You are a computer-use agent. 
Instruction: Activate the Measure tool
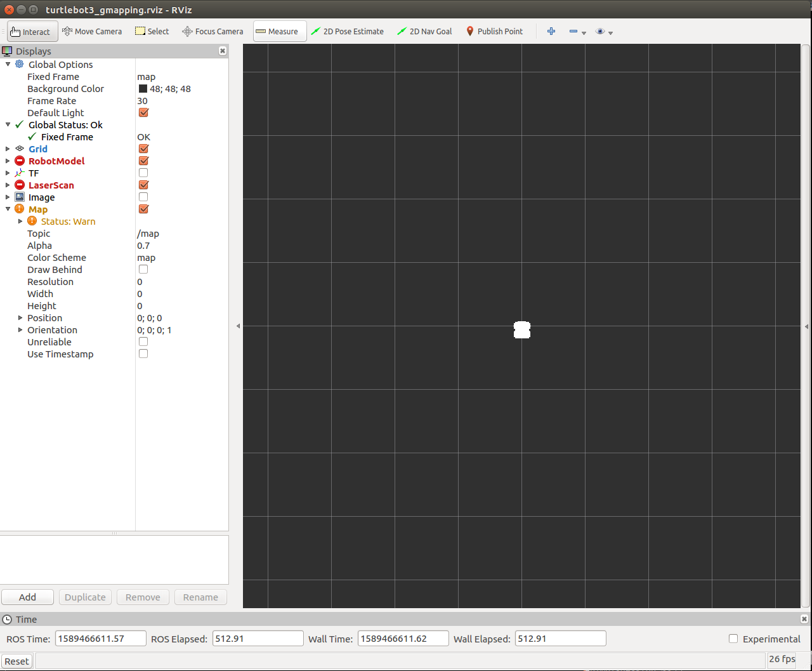pyautogui.click(x=280, y=31)
